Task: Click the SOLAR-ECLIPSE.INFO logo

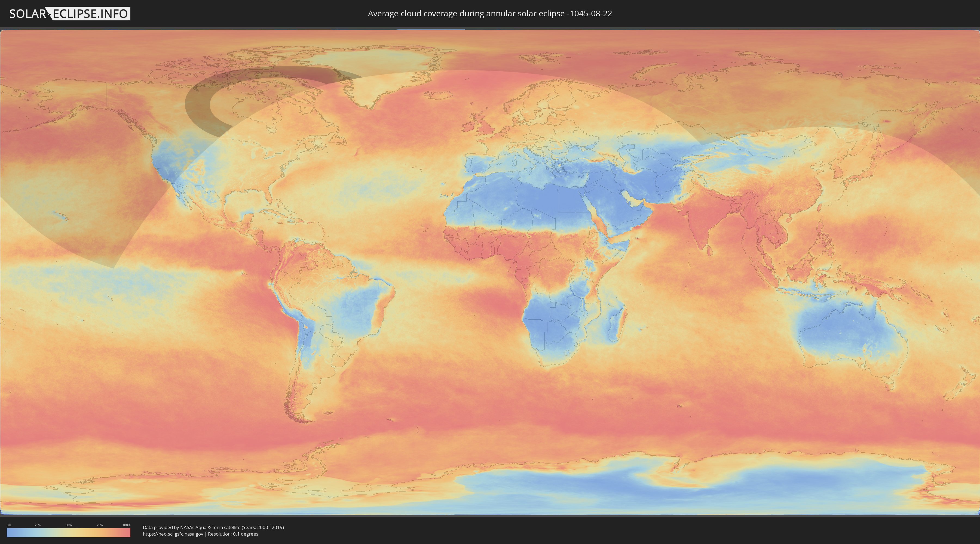Action: point(70,14)
